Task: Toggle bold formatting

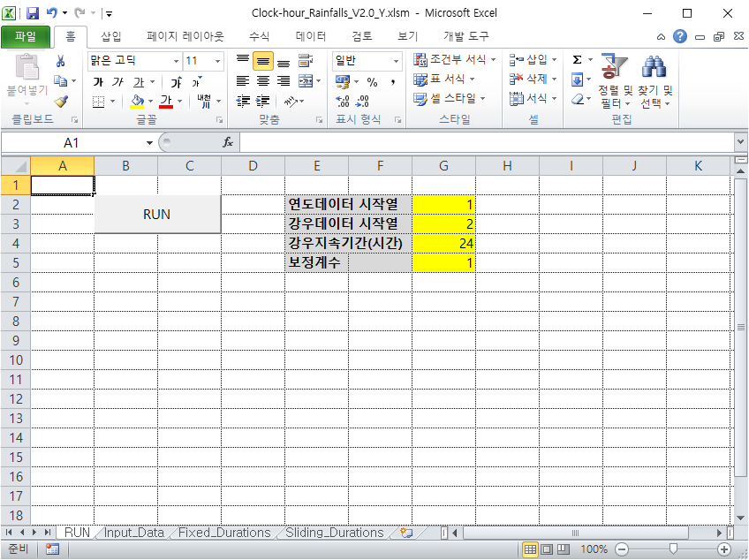Action: tap(98, 82)
